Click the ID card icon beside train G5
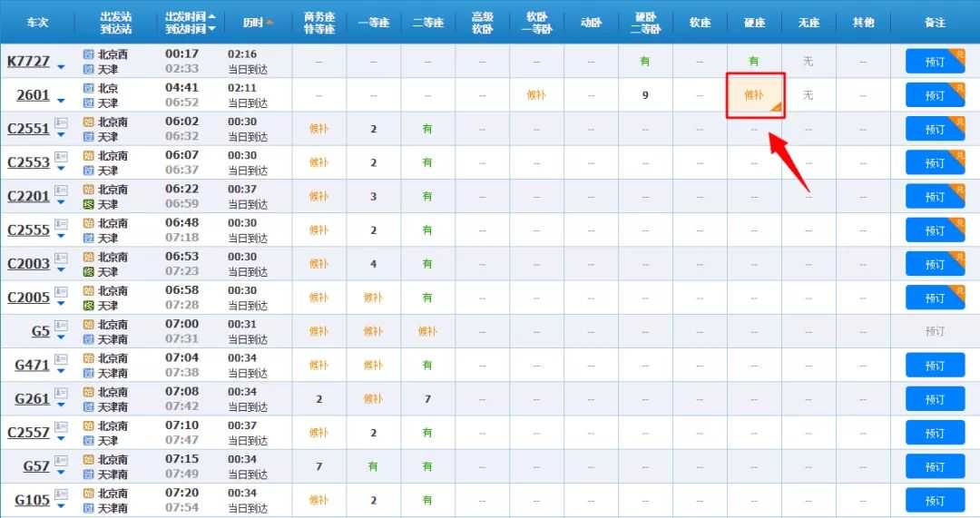The height and width of the screenshot is (518, 980). click(62, 326)
